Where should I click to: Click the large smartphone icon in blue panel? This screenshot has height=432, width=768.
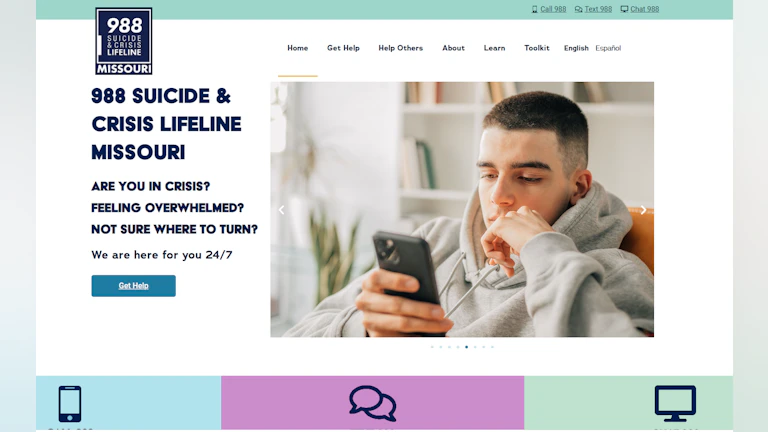coord(70,404)
